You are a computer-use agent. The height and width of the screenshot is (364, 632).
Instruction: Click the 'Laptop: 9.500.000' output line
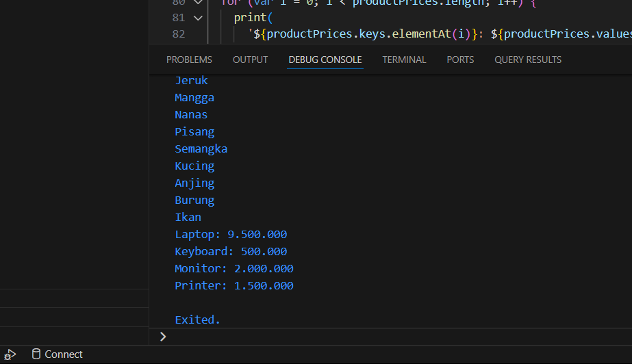coord(231,234)
